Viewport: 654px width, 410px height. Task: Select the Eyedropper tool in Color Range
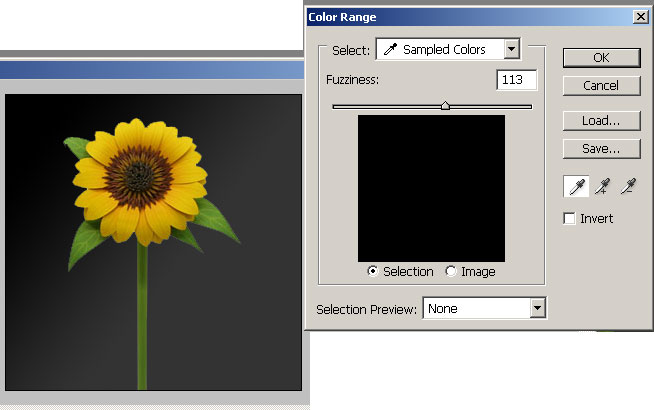576,186
